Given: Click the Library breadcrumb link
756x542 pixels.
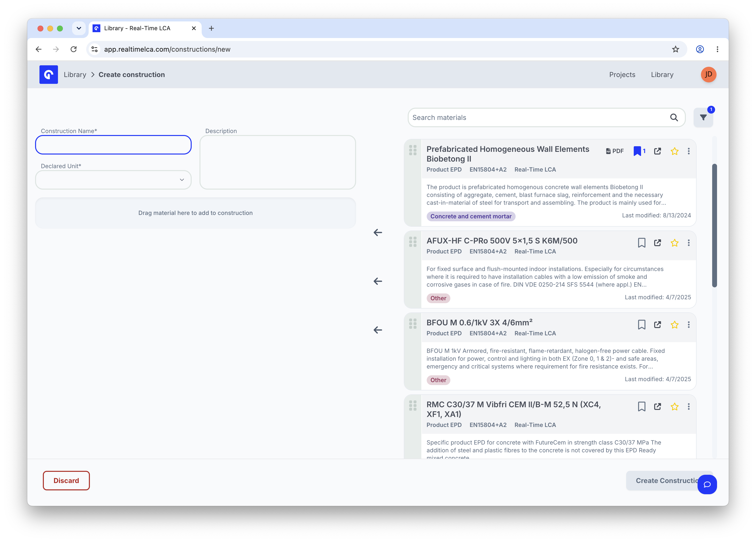Looking at the screenshot, I should pyautogui.click(x=75, y=75).
